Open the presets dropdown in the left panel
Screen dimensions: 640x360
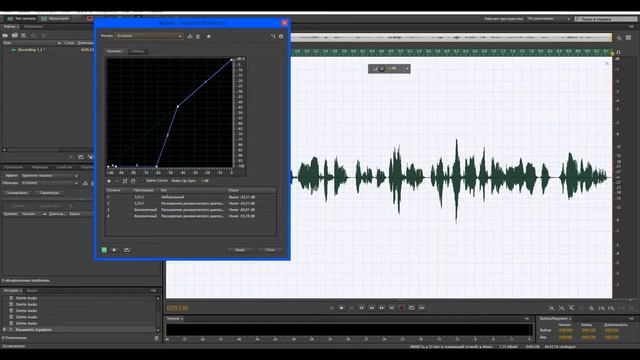tap(49, 183)
